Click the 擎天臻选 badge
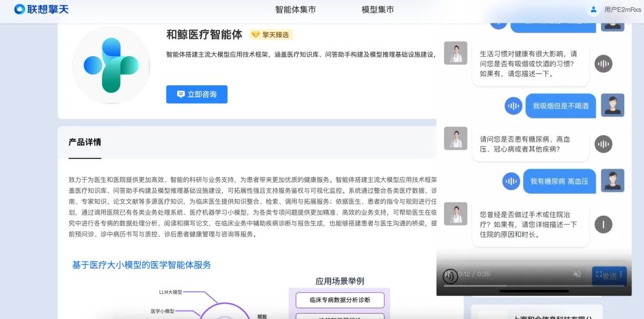The height and width of the screenshot is (319, 644). (271, 35)
